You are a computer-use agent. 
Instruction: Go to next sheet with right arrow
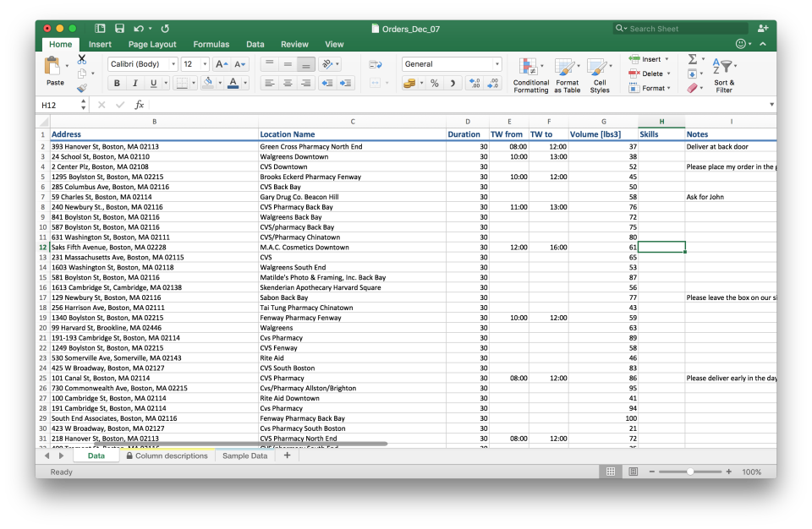[x=61, y=456]
